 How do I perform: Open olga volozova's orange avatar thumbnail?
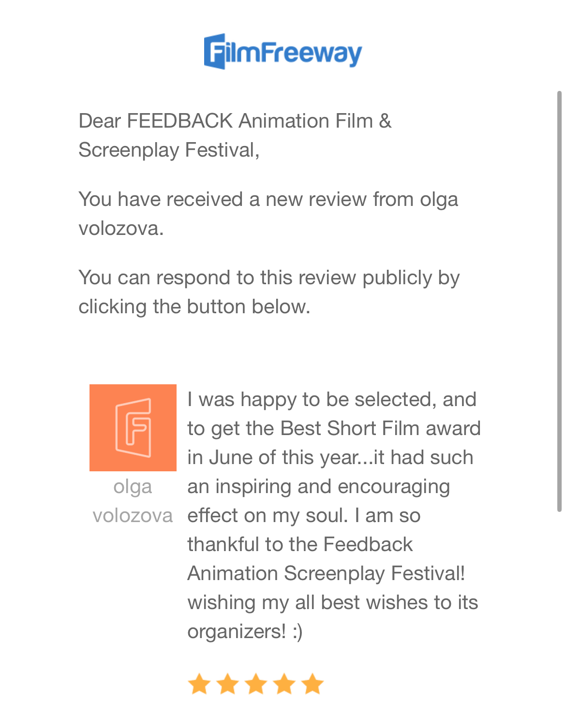(133, 427)
